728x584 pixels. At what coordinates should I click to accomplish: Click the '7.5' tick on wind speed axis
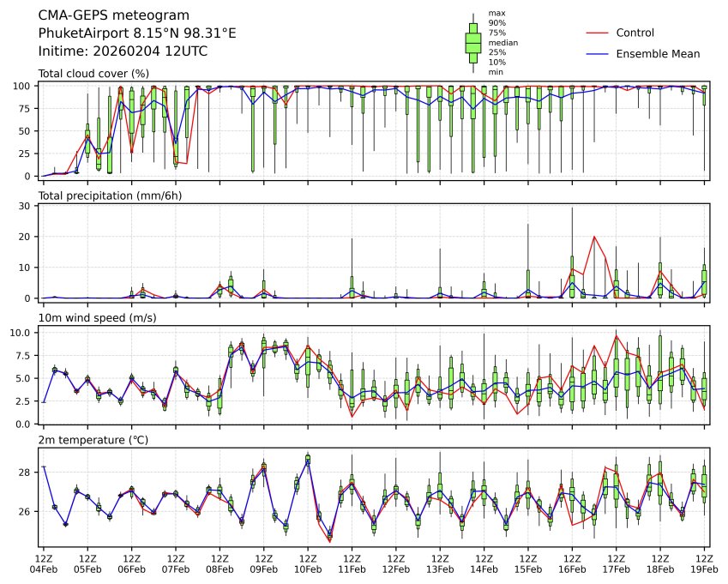click(x=23, y=356)
